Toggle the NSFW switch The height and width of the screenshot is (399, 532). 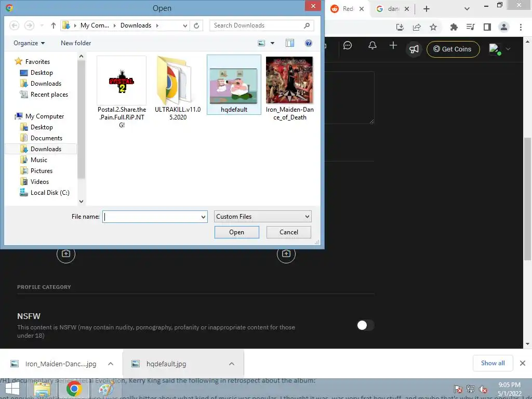pos(365,325)
